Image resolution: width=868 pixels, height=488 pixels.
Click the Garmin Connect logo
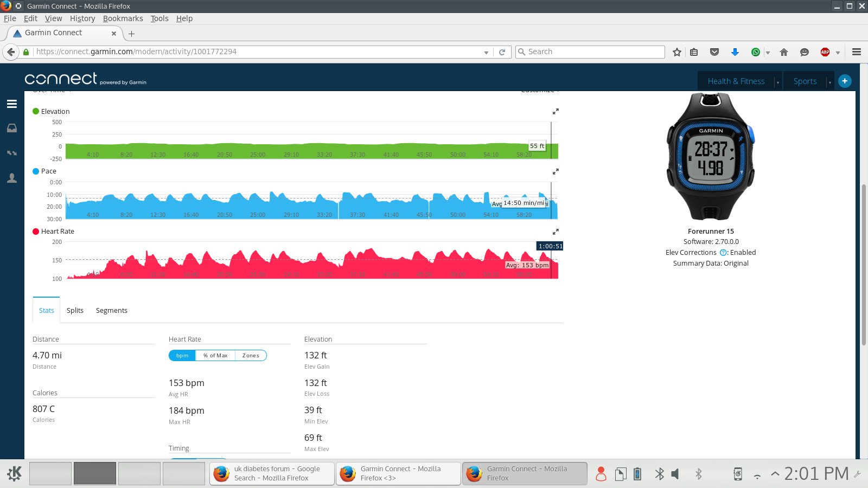point(85,79)
